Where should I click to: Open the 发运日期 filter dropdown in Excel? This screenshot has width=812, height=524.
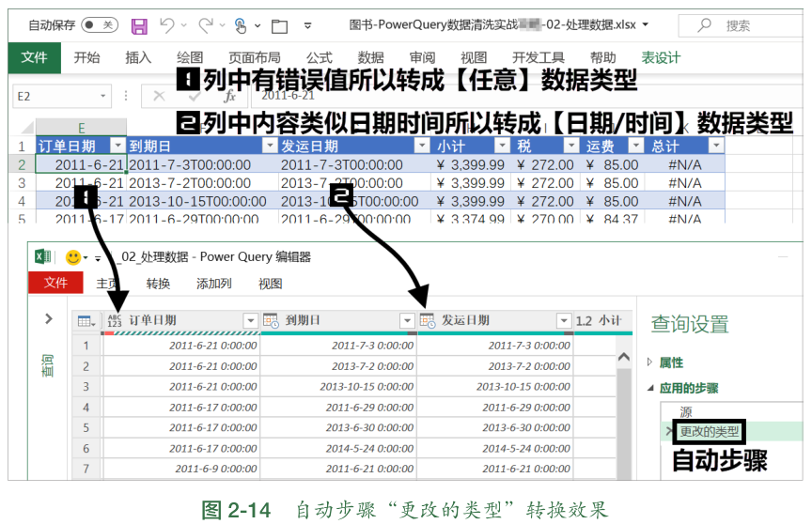pos(423,146)
